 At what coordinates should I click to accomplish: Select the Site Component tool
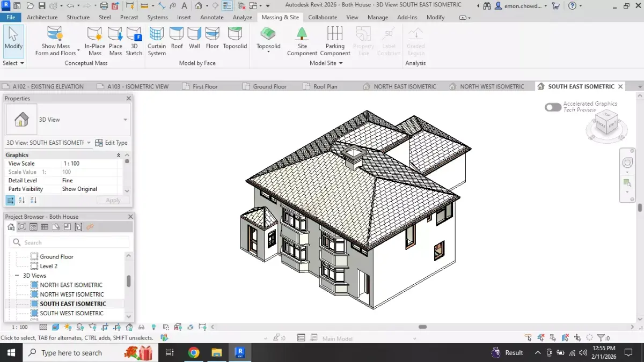click(302, 41)
